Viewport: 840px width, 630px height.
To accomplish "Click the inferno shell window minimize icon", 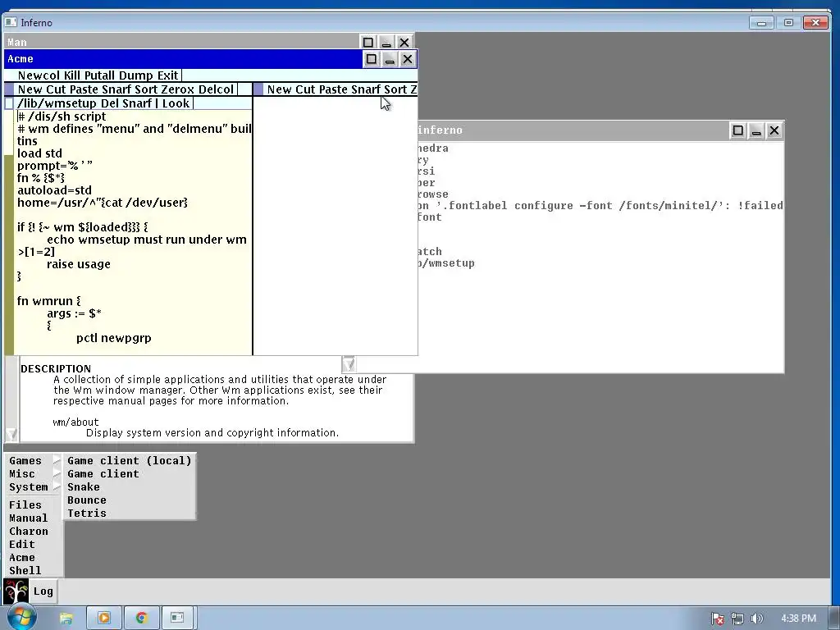I will click(756, 130).
